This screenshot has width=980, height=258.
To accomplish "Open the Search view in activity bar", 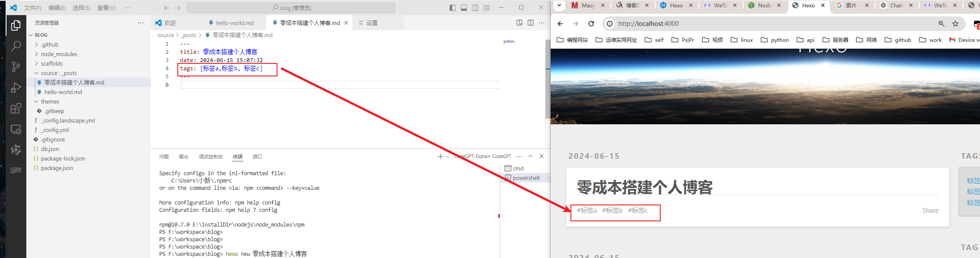I will pyautogui.click(x=16, y=46).
